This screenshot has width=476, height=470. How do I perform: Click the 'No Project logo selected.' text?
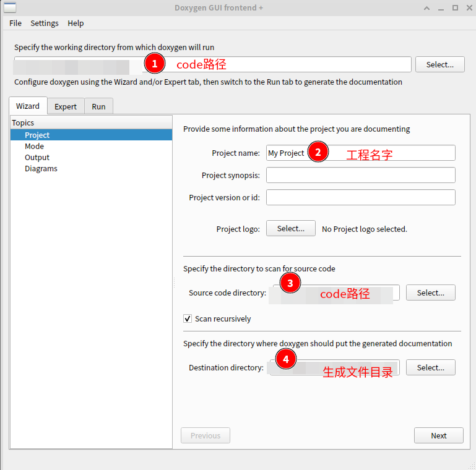[365, 229]
